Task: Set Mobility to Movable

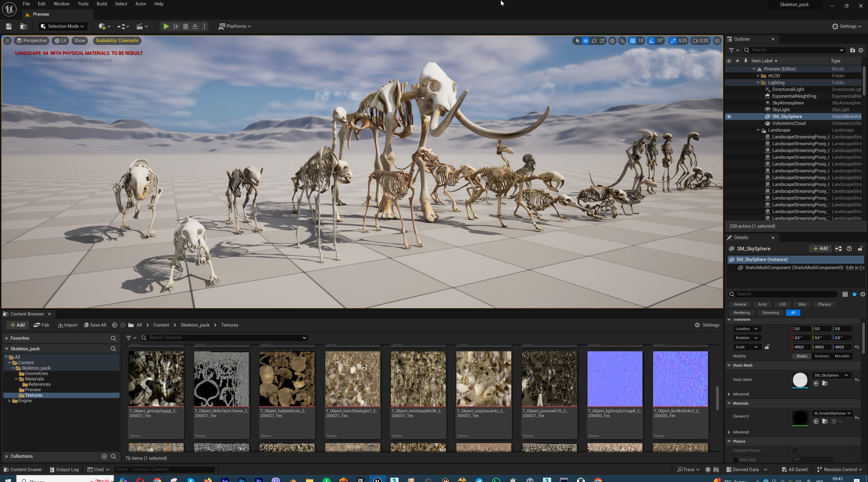Action: [842, 356]
